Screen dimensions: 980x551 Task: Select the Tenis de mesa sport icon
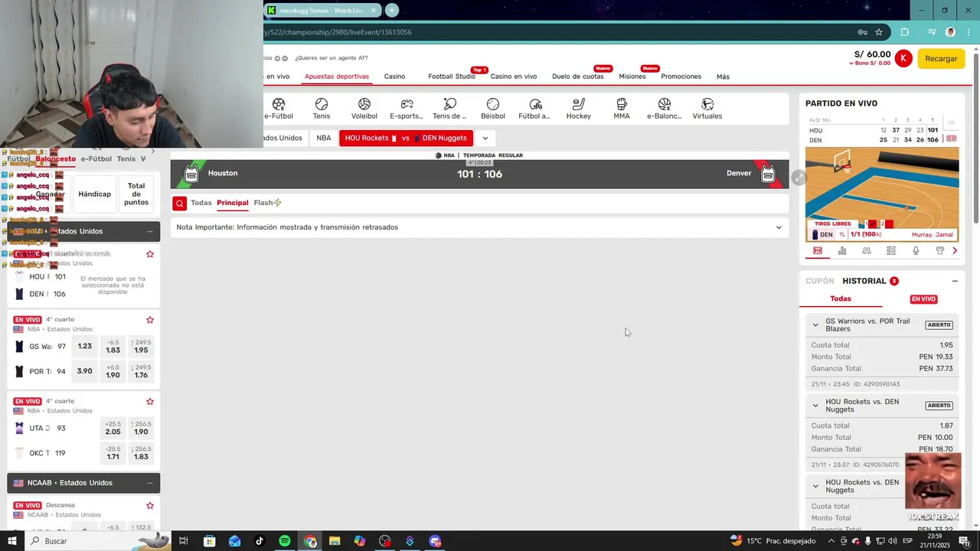click(x=449, y=109)
